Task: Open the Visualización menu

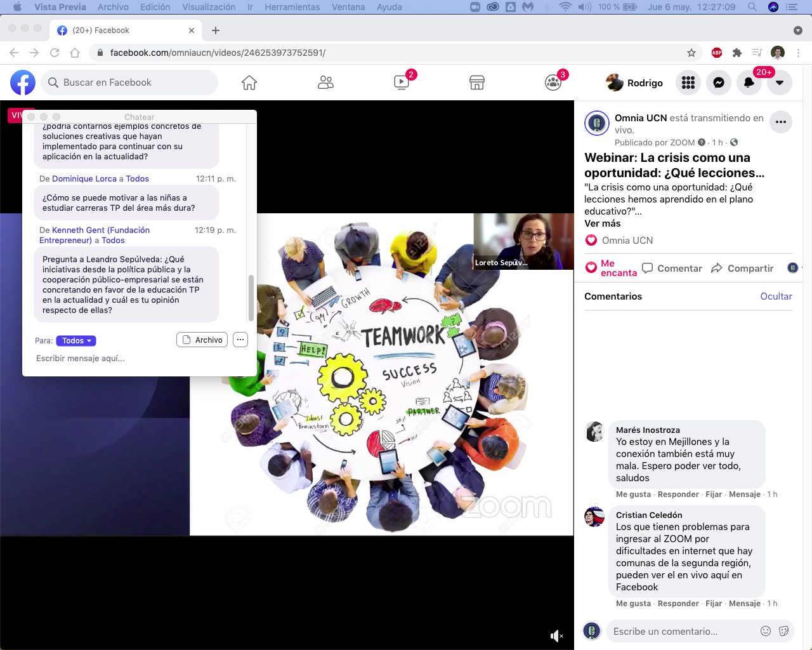Action: click(x=209, y=7)
